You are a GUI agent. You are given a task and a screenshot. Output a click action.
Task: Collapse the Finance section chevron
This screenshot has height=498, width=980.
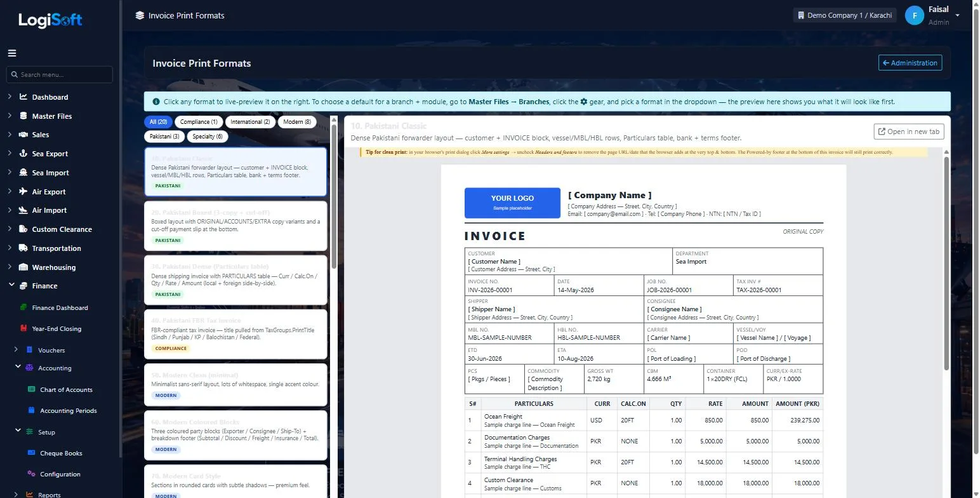click(x=11, y=285)
